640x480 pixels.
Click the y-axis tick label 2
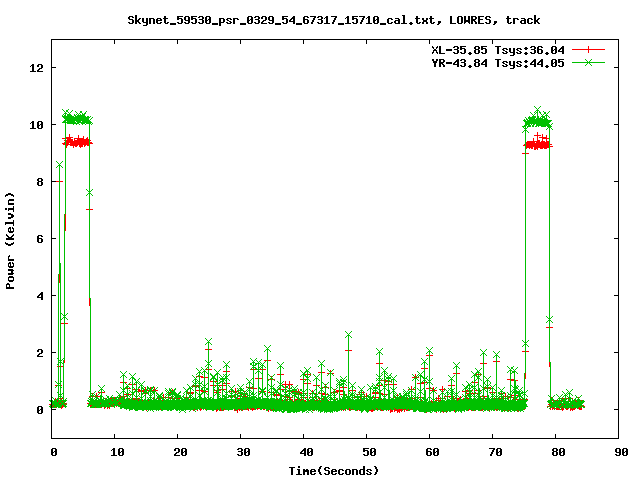coord(40,353)
